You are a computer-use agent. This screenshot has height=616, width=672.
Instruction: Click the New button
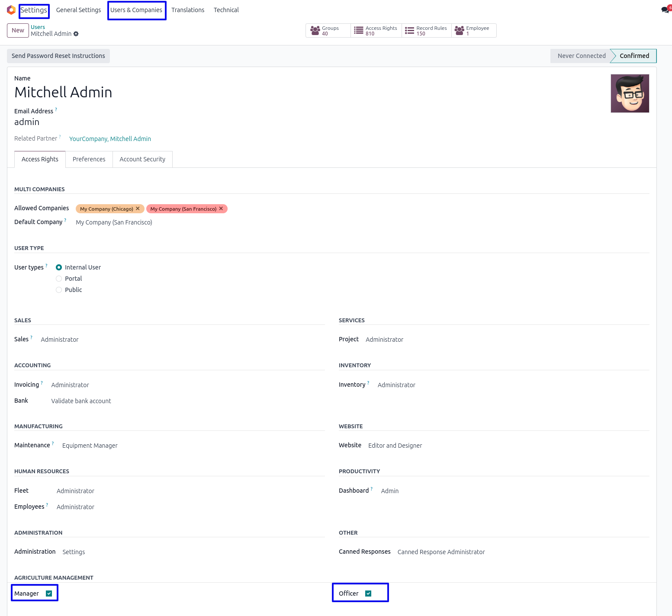click(18, 30)
